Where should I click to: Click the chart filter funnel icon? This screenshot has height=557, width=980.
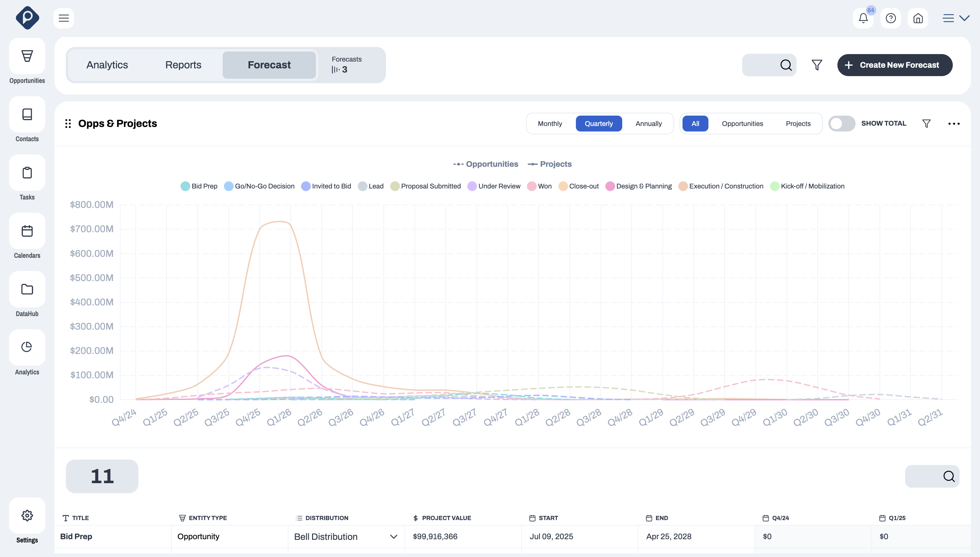click(x=926, y=124)
